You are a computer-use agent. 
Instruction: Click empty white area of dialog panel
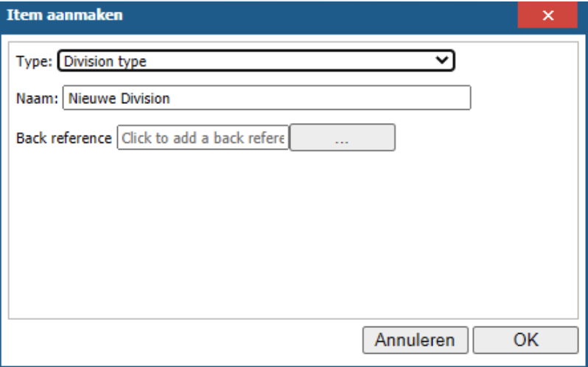pos(295,236)
